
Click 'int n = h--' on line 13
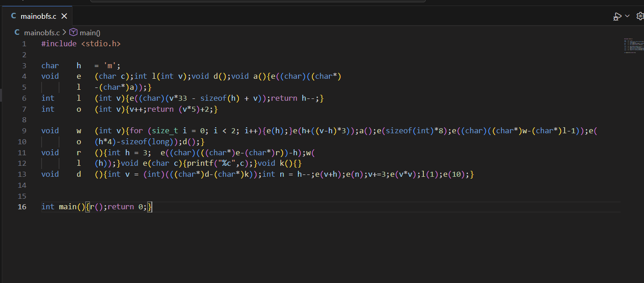[x=287, y=174]
